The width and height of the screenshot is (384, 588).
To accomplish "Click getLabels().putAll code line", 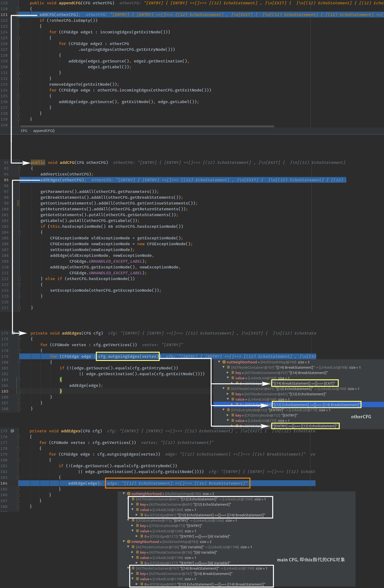I will tap(90, 221).
